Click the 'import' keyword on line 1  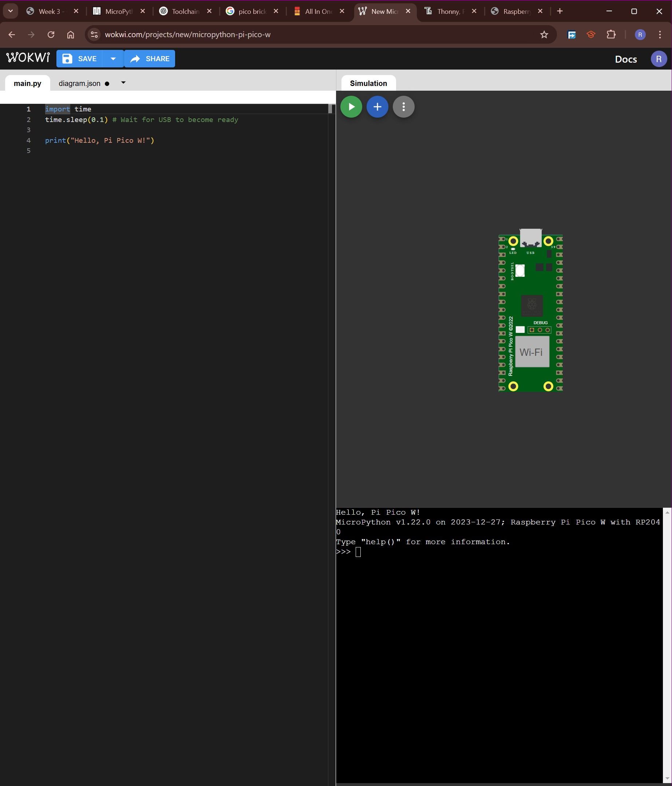click(x=58, y=109)
